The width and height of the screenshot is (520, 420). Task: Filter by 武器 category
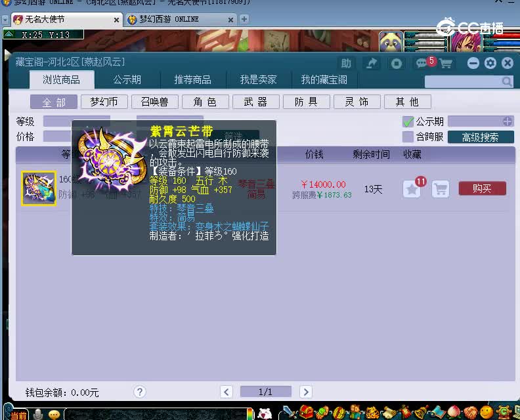[x=255, y=102]
